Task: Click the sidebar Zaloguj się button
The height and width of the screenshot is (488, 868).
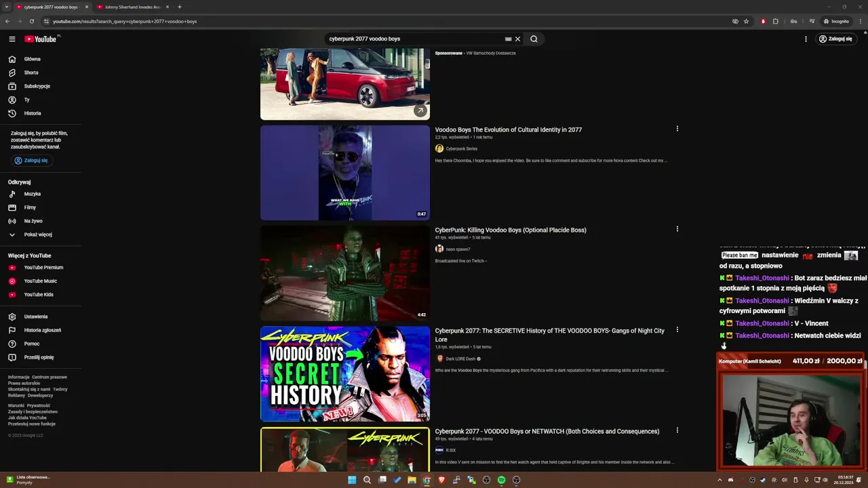Action: [x=31, y=161]
